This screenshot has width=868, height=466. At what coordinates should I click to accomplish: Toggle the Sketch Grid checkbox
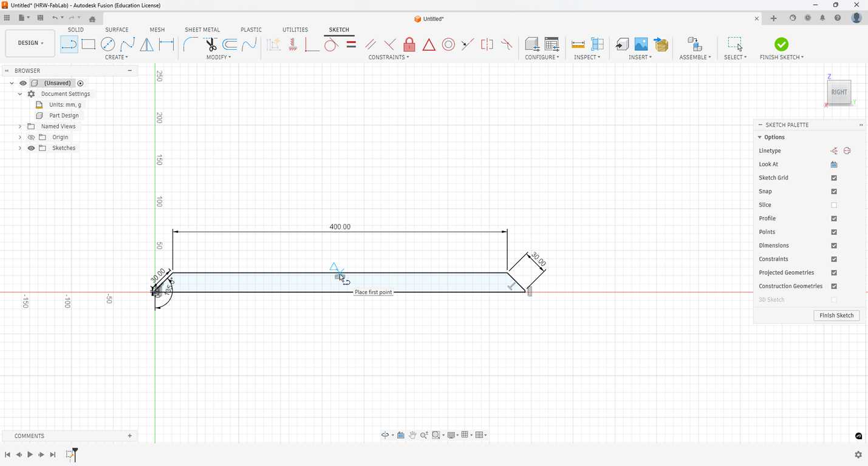click(x=834, y=178)
